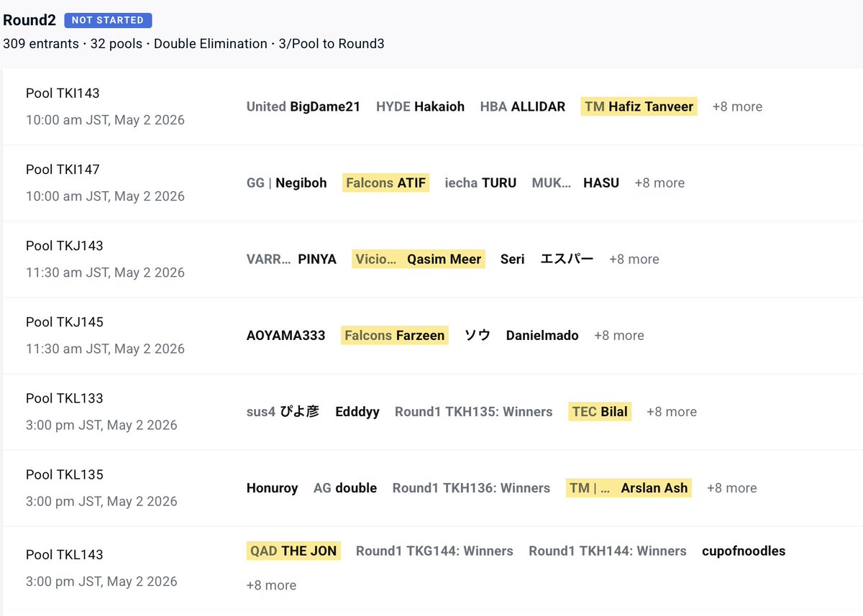Click the Round2 heading
This screenshot has width=863, height=616.
tap(29, 20)
